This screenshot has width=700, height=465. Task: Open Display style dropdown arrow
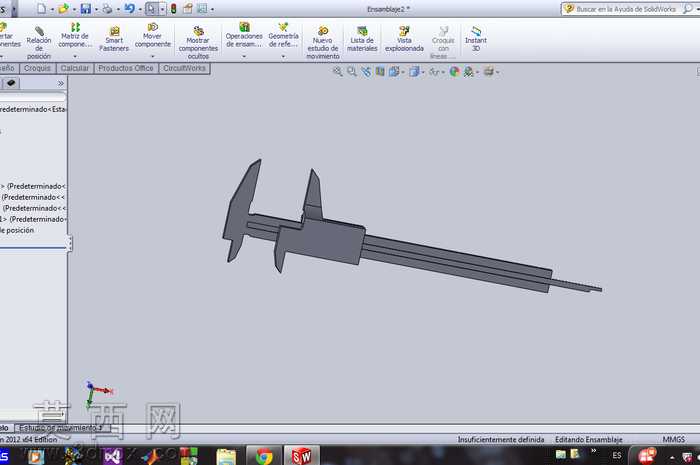click(422, 72)
